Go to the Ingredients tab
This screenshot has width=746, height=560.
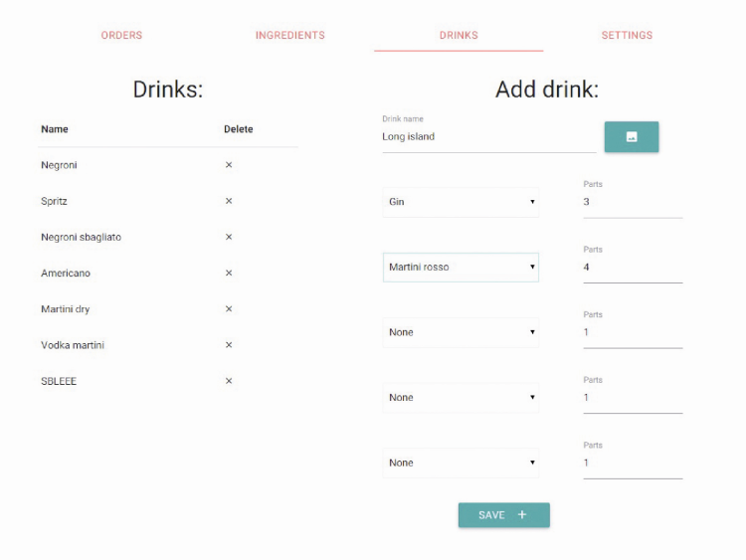pyautogui.click(x=289, y=35)
